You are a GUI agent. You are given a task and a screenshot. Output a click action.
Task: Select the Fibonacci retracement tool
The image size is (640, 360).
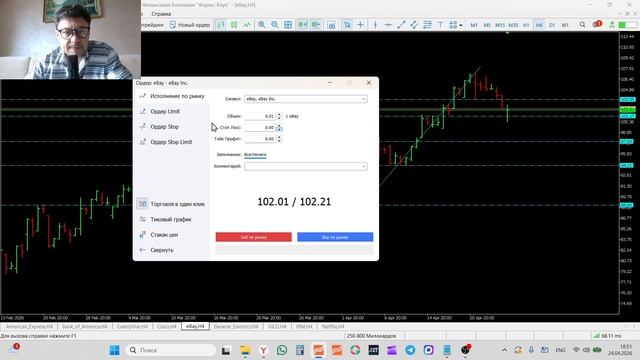(427, 25)
